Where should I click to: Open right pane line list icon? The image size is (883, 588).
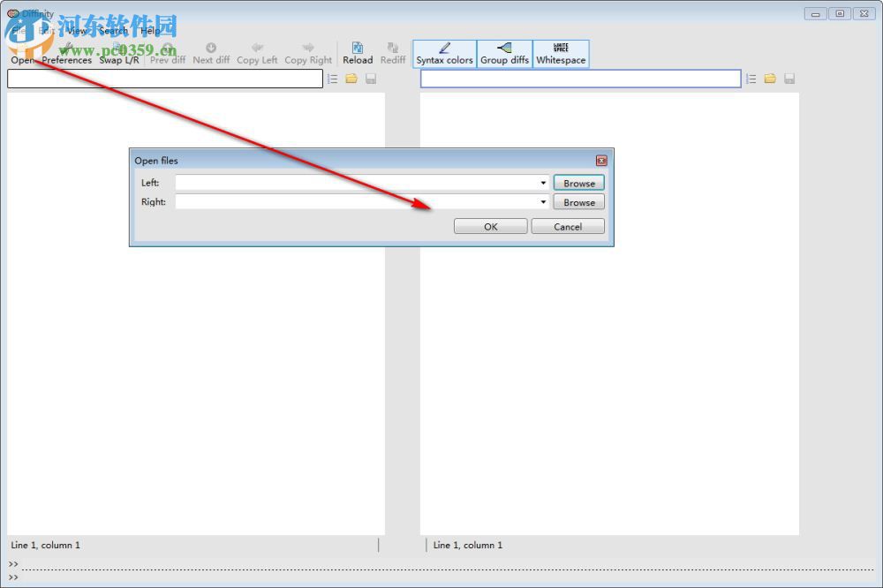[x=751, y=79]
